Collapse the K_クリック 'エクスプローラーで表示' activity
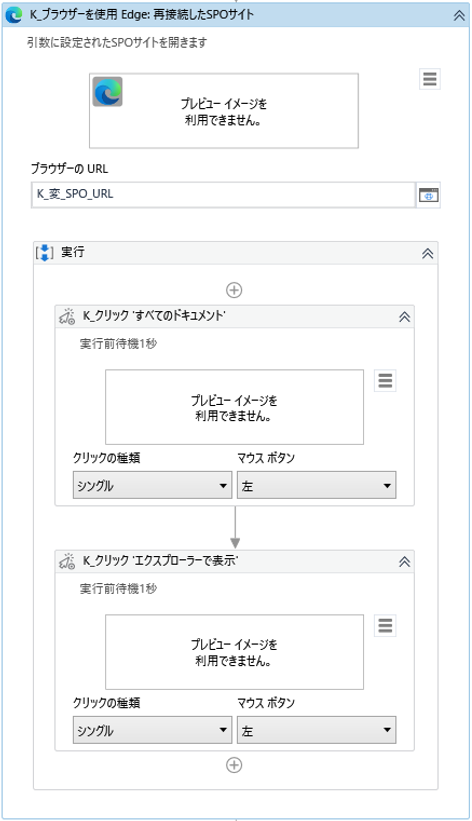472x821 pixels. (404, 562)
